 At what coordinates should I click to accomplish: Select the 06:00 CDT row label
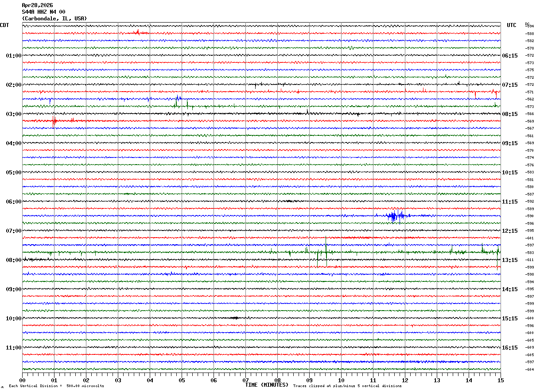click(x=13, y=202)
